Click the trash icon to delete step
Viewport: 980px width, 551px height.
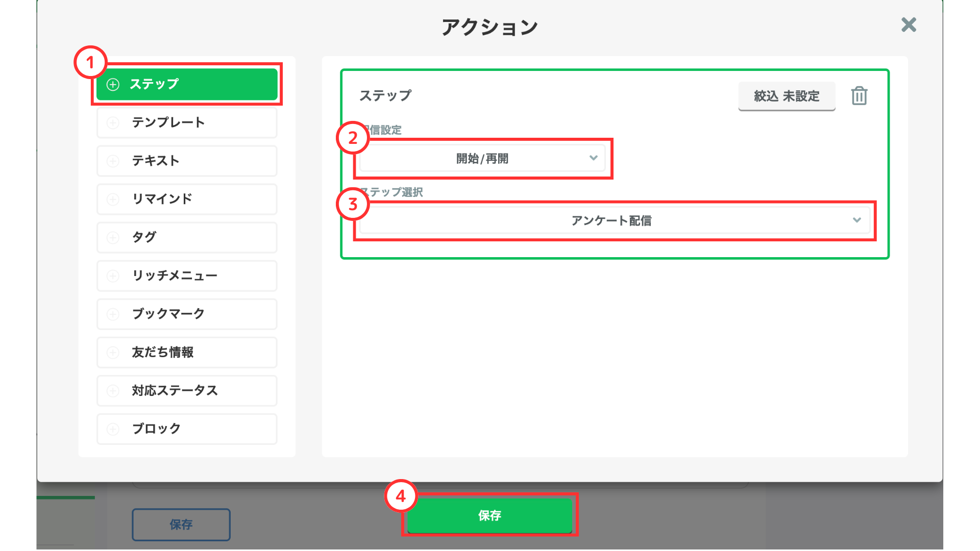[859, 96]
